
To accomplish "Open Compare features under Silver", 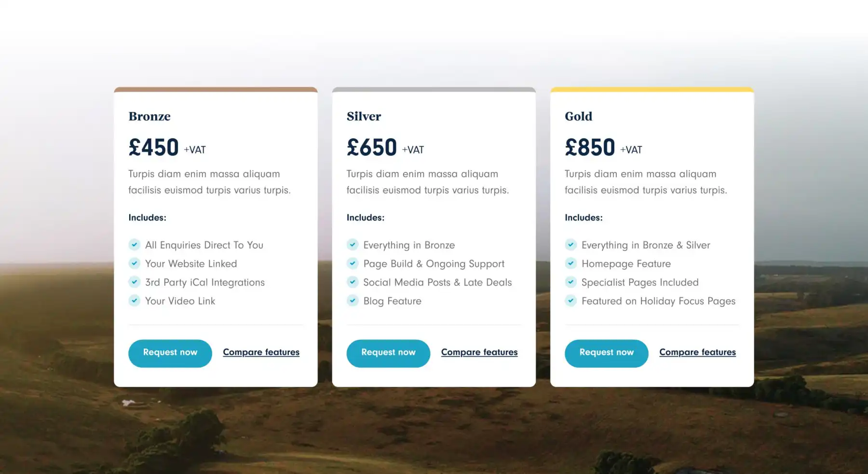I will tap(479, 352).
